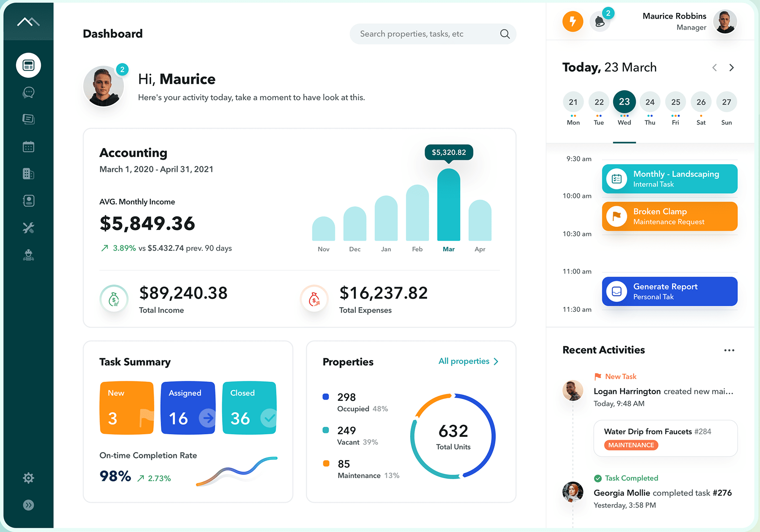
Task: Open the contacts icon in sidebar
Action: pyautogui.click(x=29, y=201)
